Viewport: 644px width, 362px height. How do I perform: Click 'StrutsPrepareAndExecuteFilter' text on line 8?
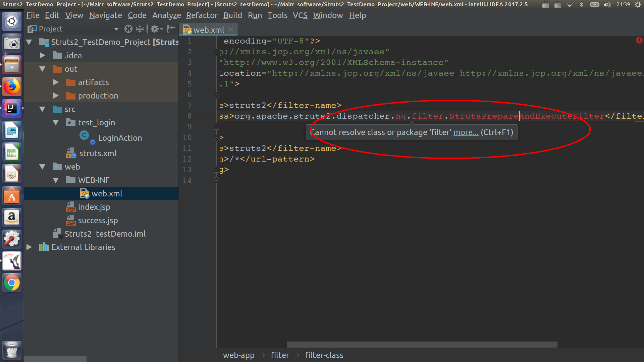tap(527, 116)
